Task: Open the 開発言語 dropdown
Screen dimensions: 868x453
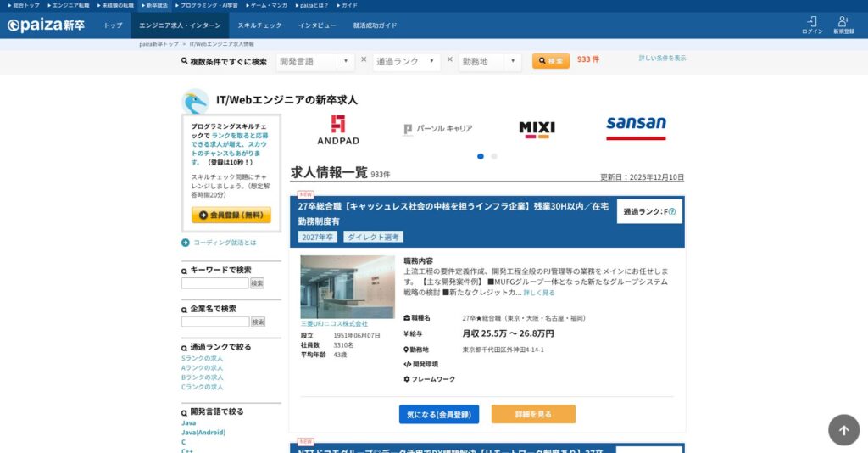Action: click(316, 62)
